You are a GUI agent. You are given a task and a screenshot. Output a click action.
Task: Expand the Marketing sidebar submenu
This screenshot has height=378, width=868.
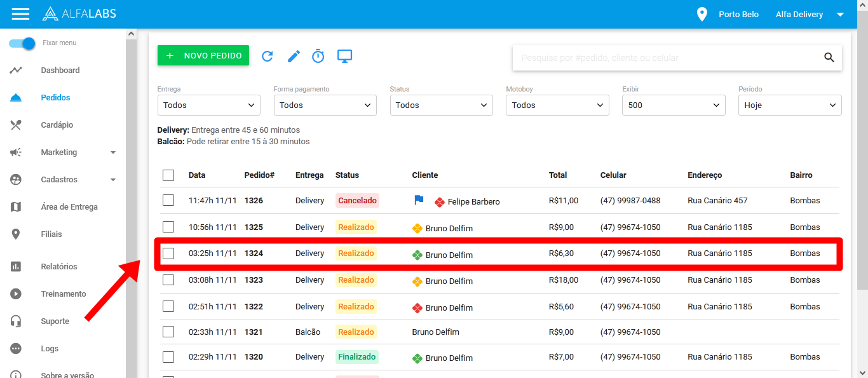point(113,152)
